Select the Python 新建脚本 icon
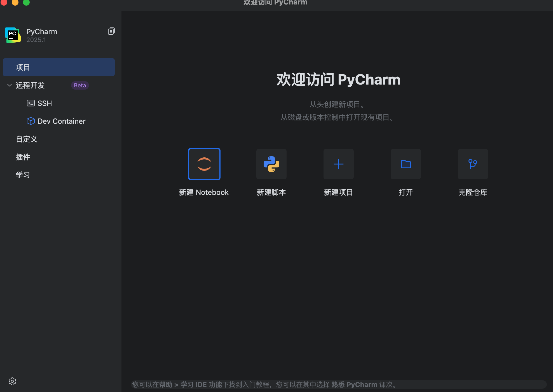This screenshot has width=553, height=392. coord(271,164)
